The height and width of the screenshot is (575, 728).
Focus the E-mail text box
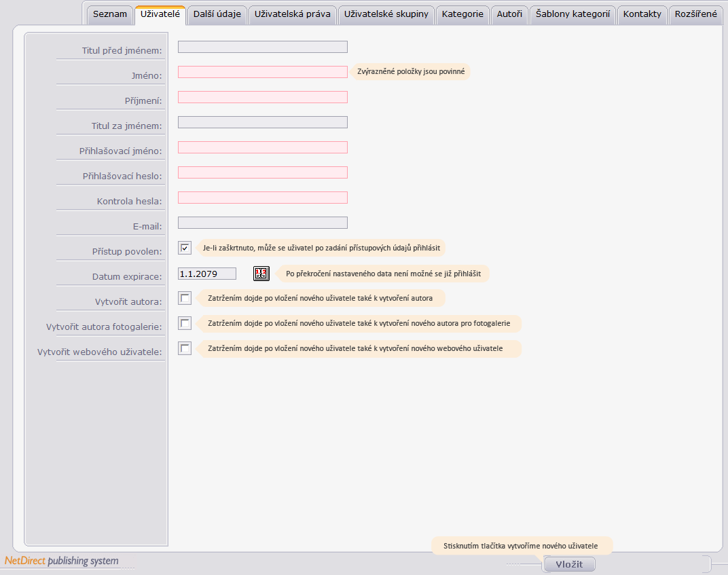(263, 222)
